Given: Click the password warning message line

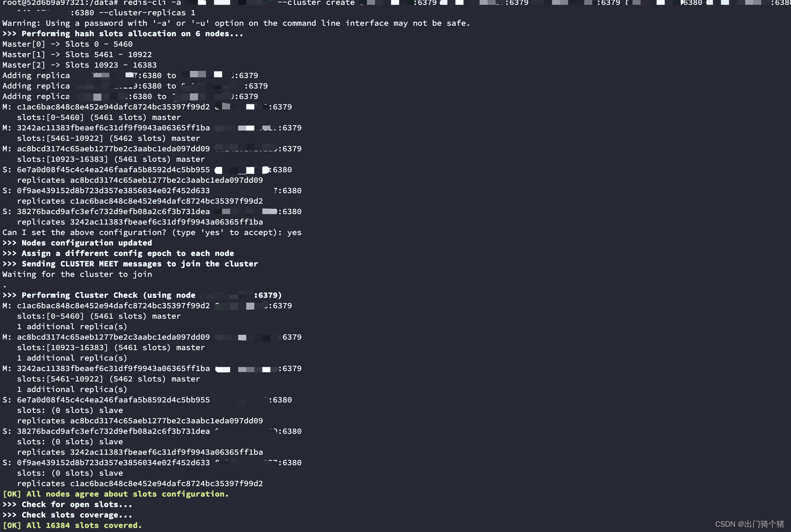Looking at the screenshot, I should (236, 23).
